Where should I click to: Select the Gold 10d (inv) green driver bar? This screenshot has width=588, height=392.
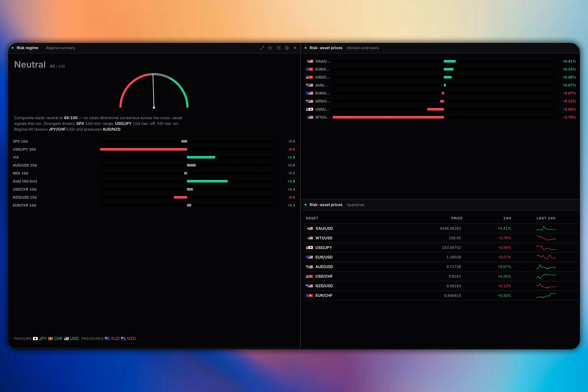(207, 181)
